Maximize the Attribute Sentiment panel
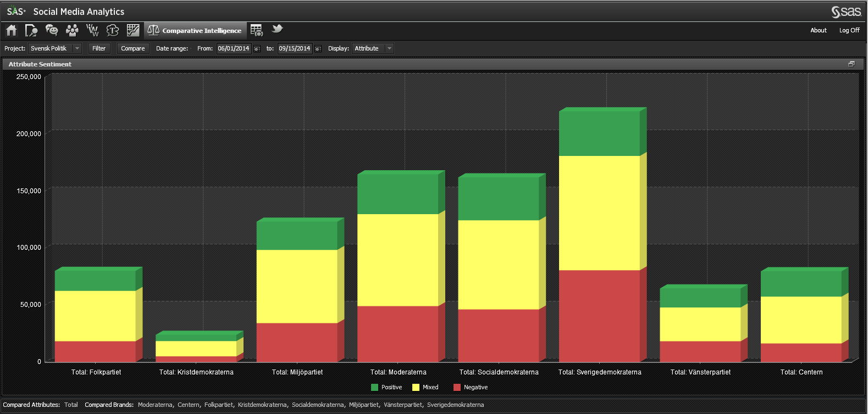868x414 pixels. 852,64
